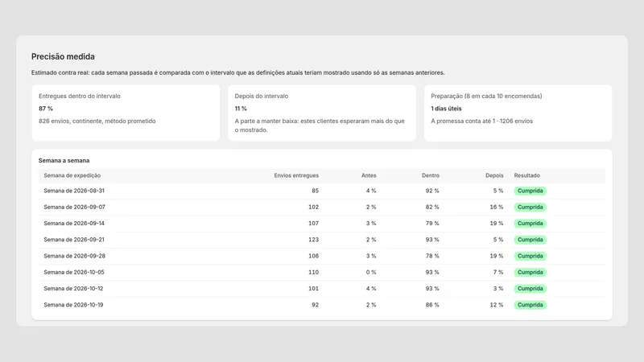The image size is (644, 362).
Task: Click Dentro value 78 % for week 2026-09-28
Action: click(x=432, y=256)
